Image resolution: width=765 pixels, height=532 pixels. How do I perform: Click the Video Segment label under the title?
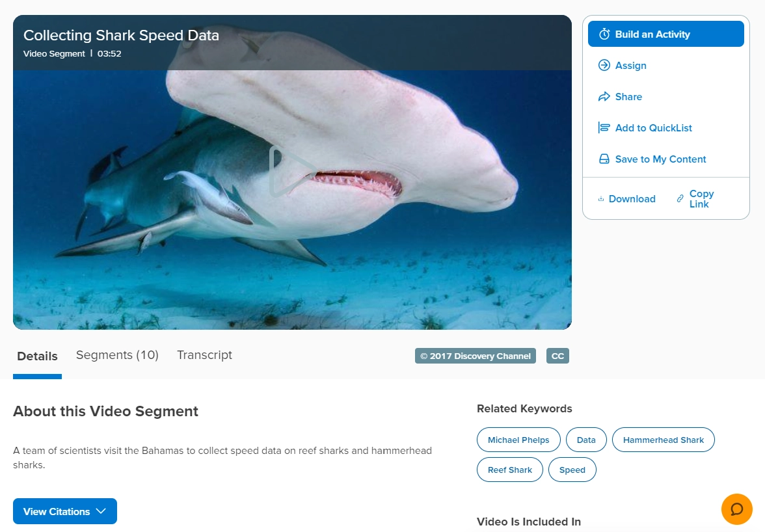[54, 53]
